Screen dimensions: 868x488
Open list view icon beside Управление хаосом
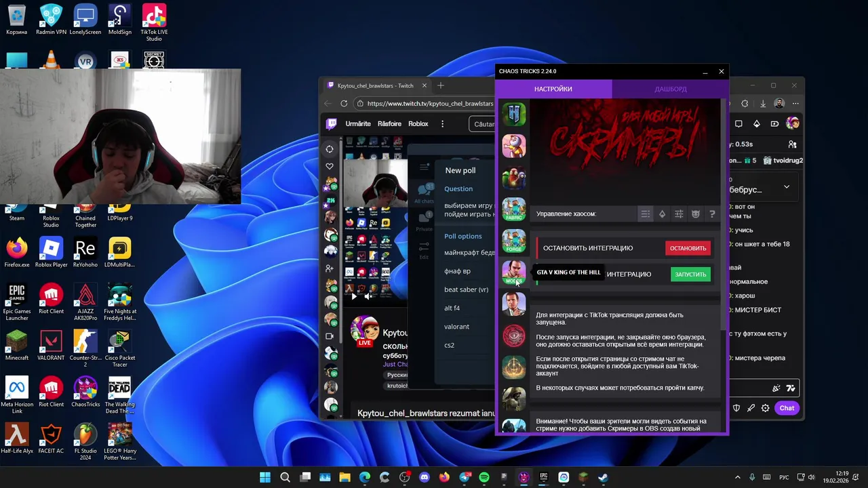point(646,213)
